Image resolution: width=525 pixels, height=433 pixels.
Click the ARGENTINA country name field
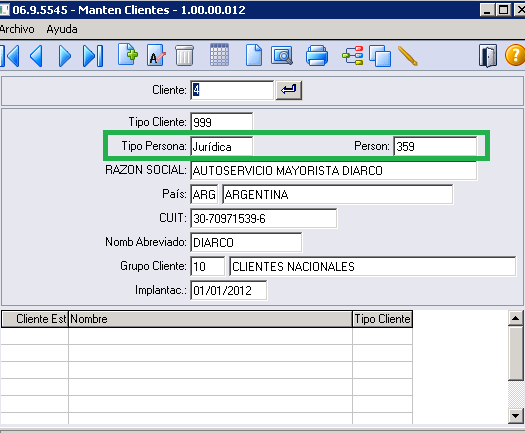[338, 194]
